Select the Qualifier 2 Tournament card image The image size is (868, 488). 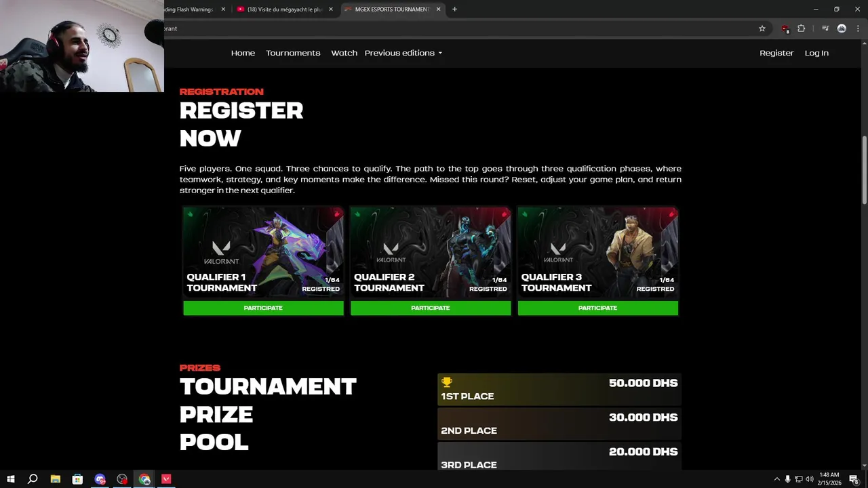(x=431, y=252)
